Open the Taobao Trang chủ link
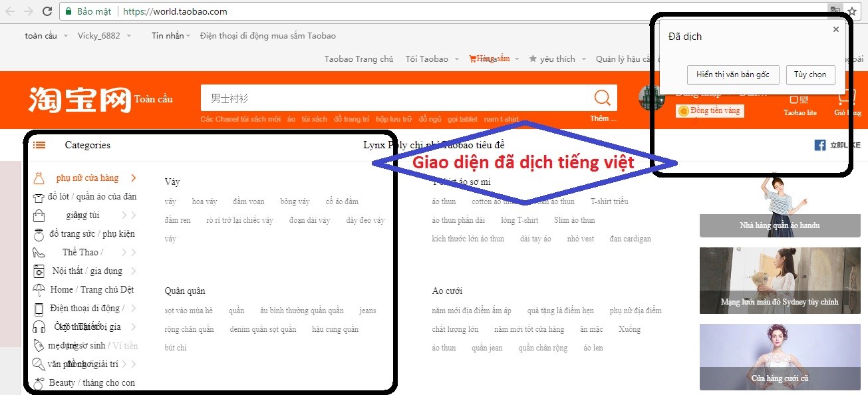868x395 pixels. coord(359,59)
